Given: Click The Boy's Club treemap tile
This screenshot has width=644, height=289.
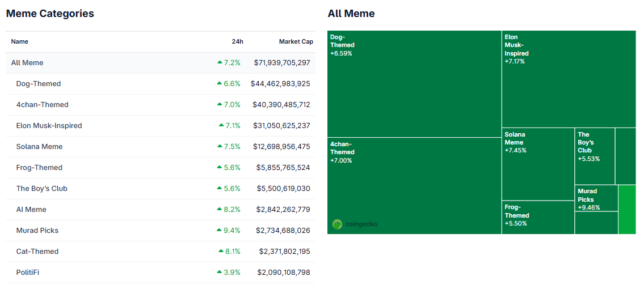Looking at the screenshot, I should (595, 156).
